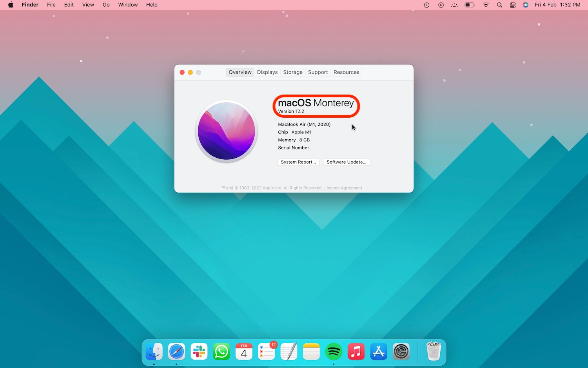Launch Safari from the Dock

(176, 351)
